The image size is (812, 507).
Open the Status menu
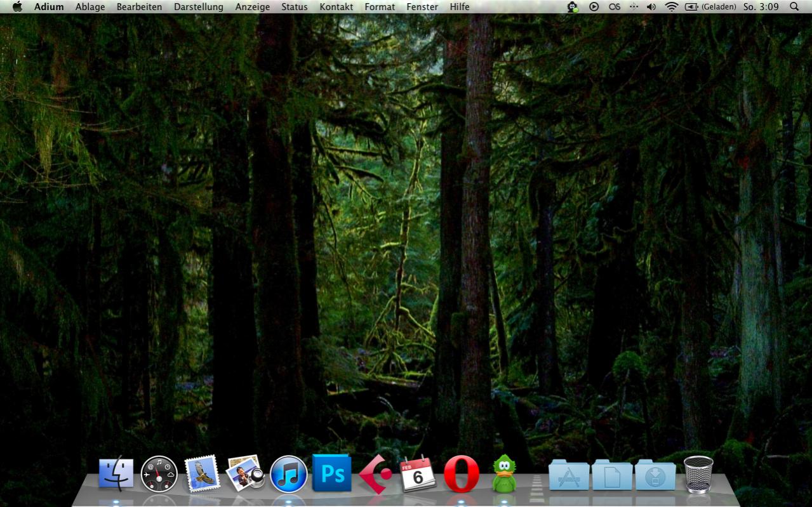point(295,7)
